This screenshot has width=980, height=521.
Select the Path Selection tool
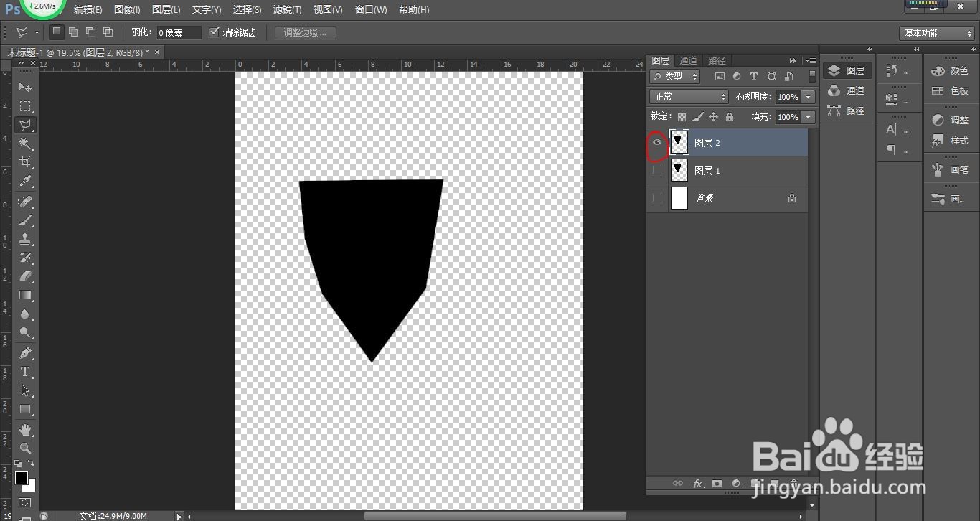[25, 390]
